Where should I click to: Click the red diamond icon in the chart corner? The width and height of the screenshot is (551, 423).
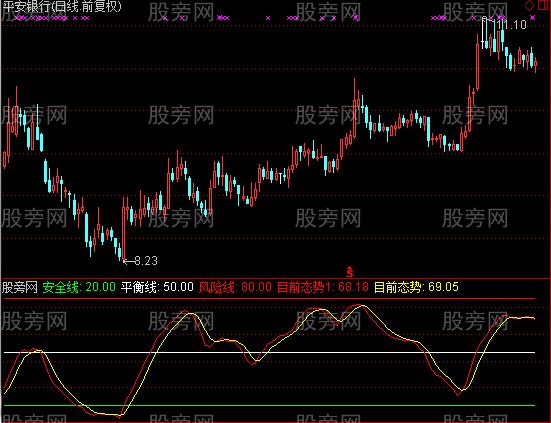pyautogui.click(x=529, y=6)
